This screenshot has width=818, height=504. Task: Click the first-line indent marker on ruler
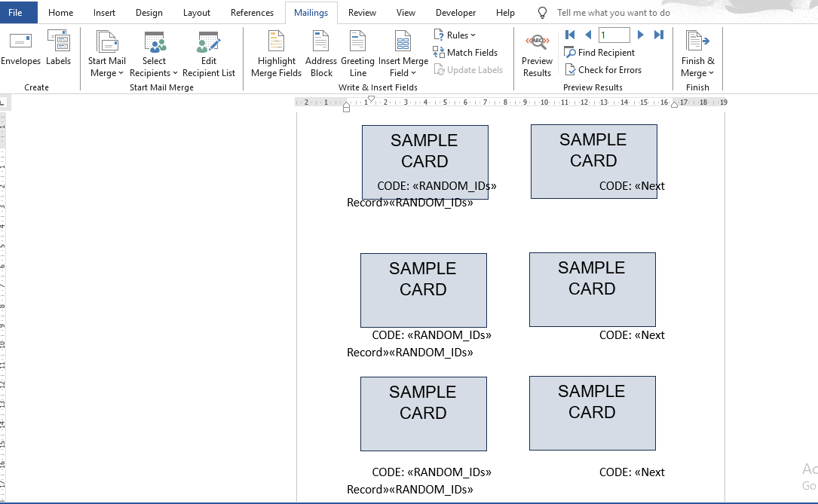(371, 99)
